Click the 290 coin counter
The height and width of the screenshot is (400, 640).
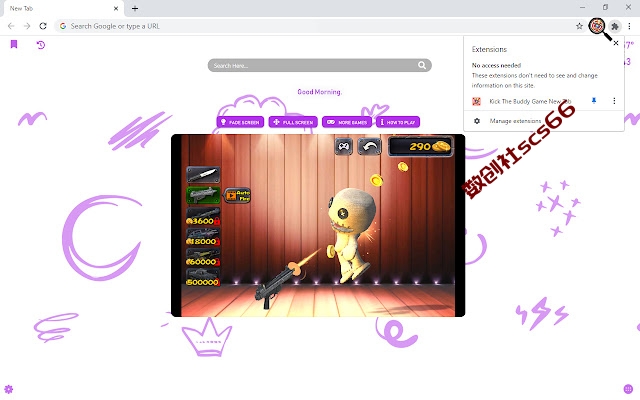click(x=420, y=147)
